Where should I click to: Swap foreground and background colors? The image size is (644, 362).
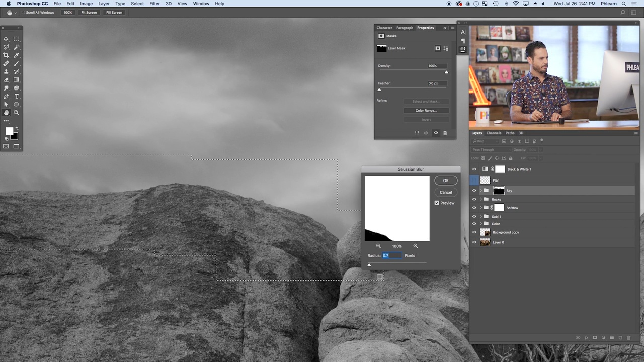pos(17,129)
